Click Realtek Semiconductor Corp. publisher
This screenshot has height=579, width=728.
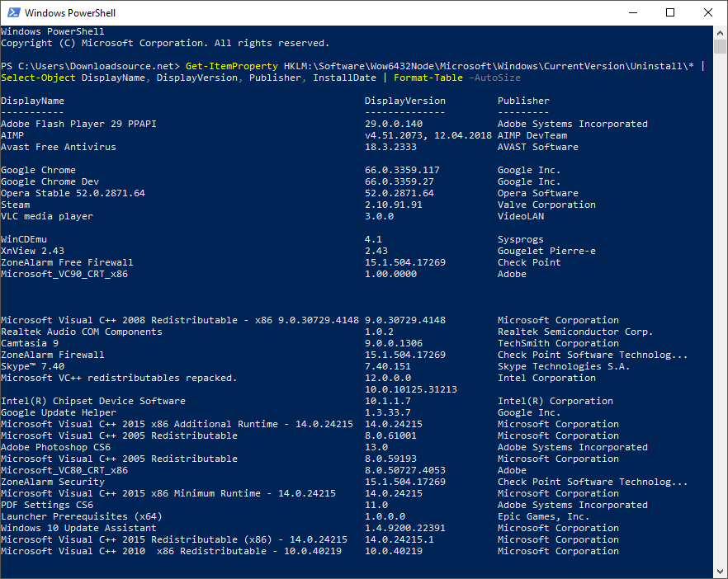click(x=575, y=332)
